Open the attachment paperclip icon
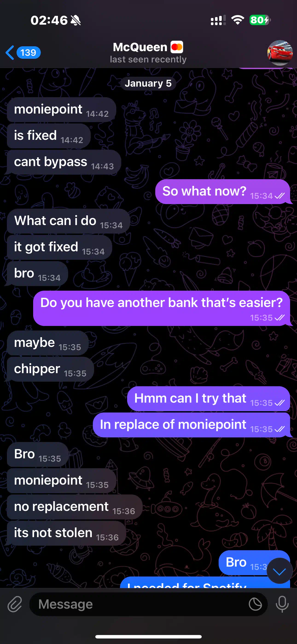Screen dimensions: 297x644 [x=15, y=604]
